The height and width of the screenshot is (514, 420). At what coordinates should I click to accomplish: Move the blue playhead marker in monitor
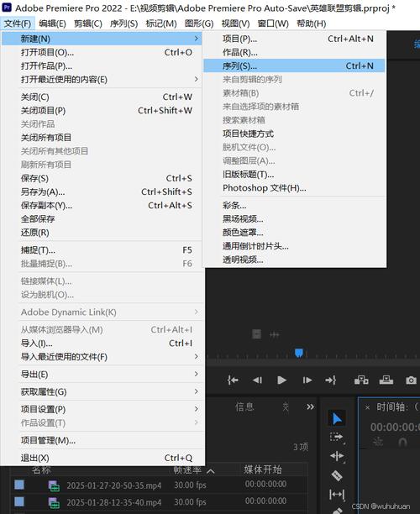299,353
